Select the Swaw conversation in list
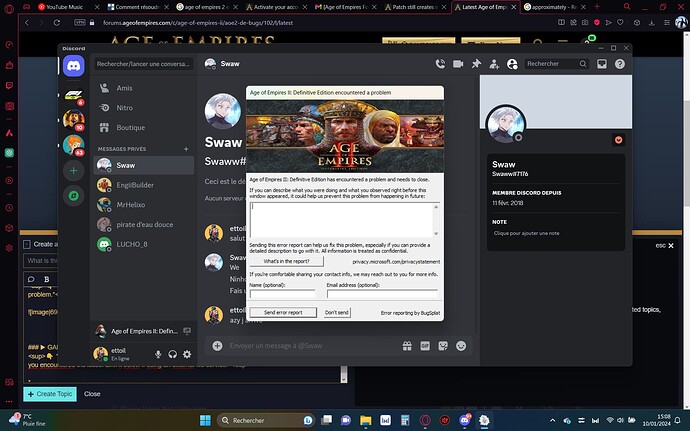The width and height of the screenshot is (690, 431). pos(144,166)
